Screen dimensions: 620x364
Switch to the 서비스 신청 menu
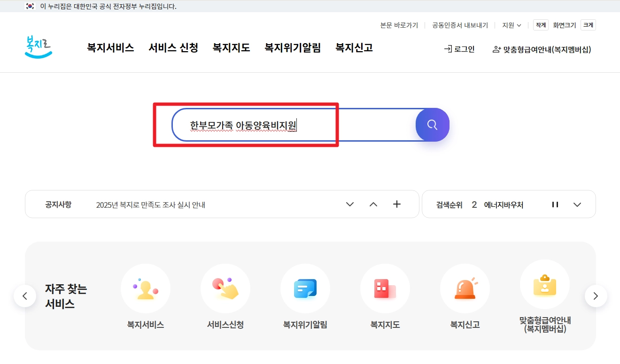[x=173, y=48]
